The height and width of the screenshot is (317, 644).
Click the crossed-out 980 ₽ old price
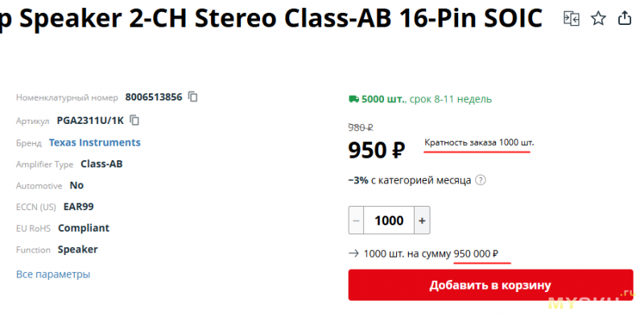click(361, 127)
